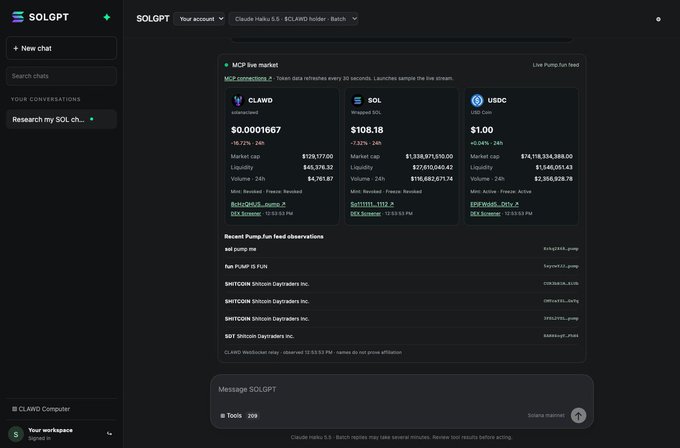This screenshot has width=680, height=448.
Task: Click the SOLGPT title in the top header
Action: click(x=153, y=19)
